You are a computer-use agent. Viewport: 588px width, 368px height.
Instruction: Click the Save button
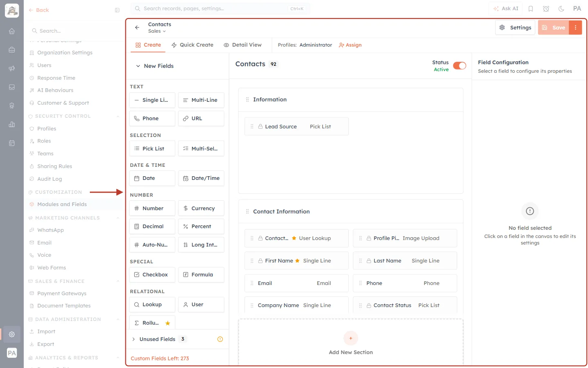[554, 27]
